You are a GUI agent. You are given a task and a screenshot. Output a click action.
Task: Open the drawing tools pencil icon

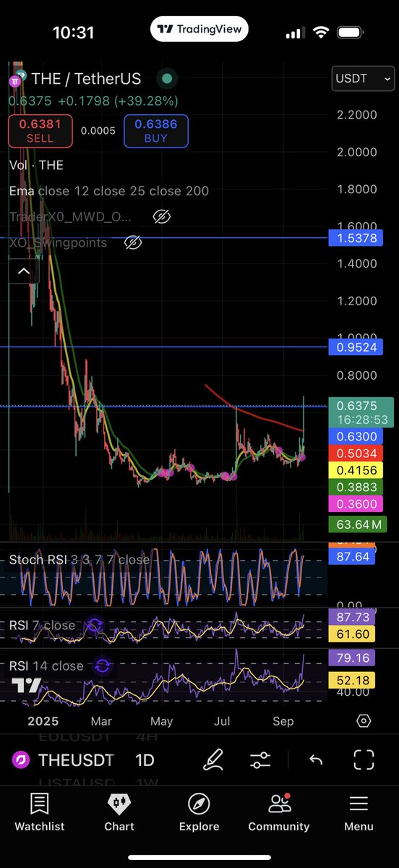(213, 760)
